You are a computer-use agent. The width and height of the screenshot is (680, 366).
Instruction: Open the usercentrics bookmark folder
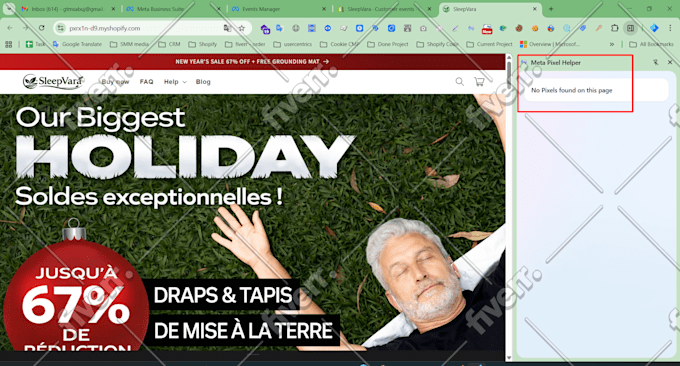292,44
